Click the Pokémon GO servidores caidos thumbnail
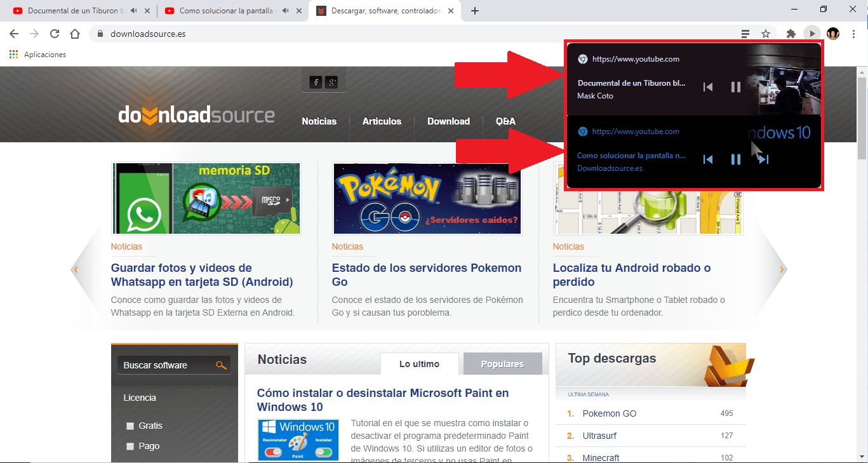 [427, 198]
